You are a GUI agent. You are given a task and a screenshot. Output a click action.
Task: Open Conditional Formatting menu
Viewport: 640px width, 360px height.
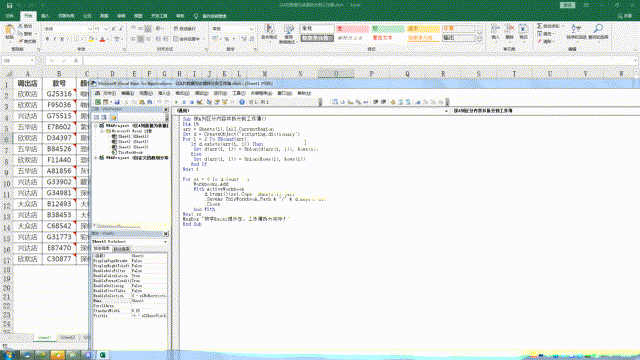269,33
